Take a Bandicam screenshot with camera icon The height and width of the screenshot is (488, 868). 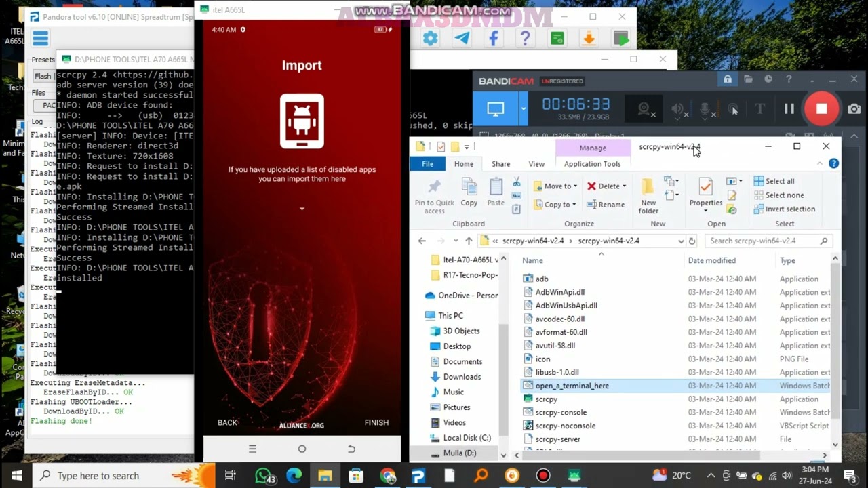click(854, 108)
